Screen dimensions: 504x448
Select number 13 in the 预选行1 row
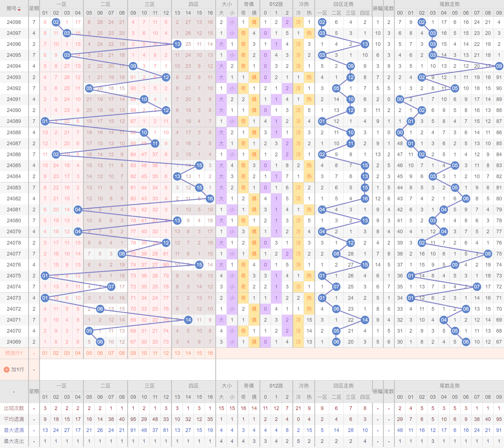pos(177,353)
